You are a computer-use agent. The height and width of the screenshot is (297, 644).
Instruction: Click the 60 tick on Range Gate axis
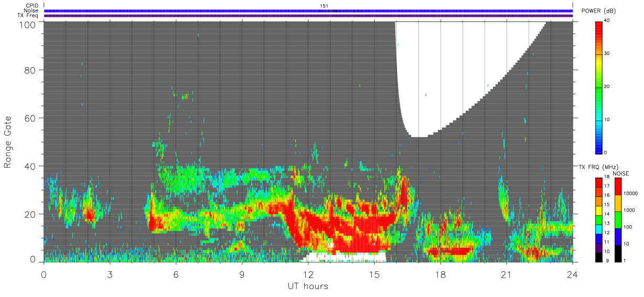(29, 118)
